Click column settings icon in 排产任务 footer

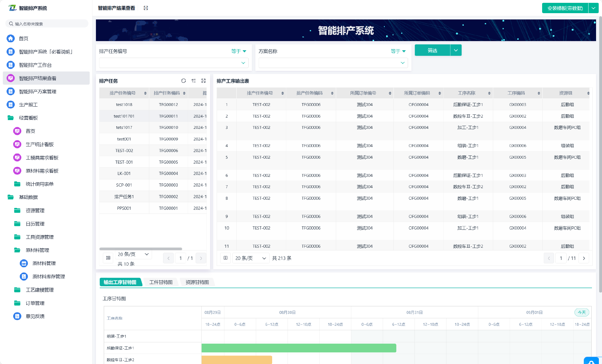point(108,258)
